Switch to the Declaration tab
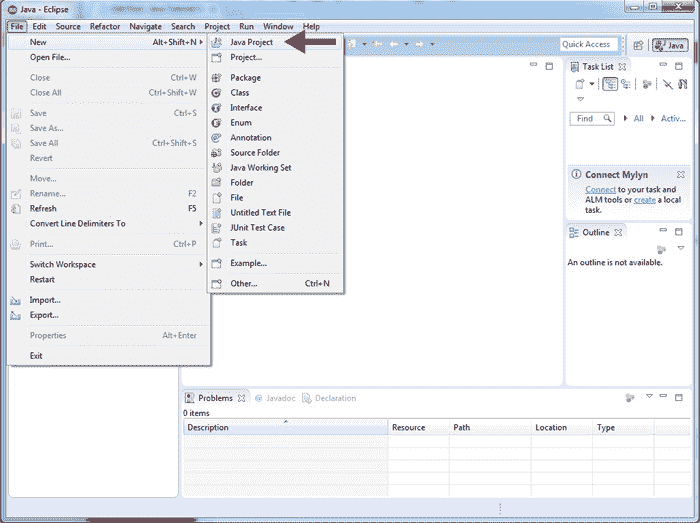700x523 pixels. 329,398
